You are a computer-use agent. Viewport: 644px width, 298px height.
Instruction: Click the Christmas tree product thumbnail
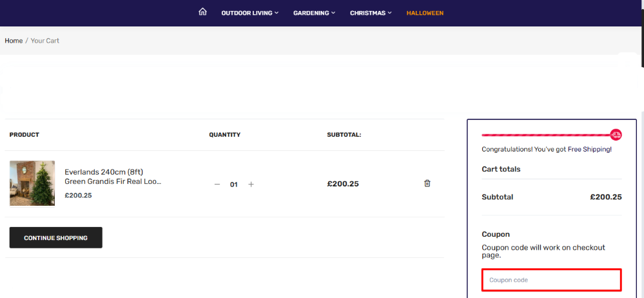[x=32, y=183]
